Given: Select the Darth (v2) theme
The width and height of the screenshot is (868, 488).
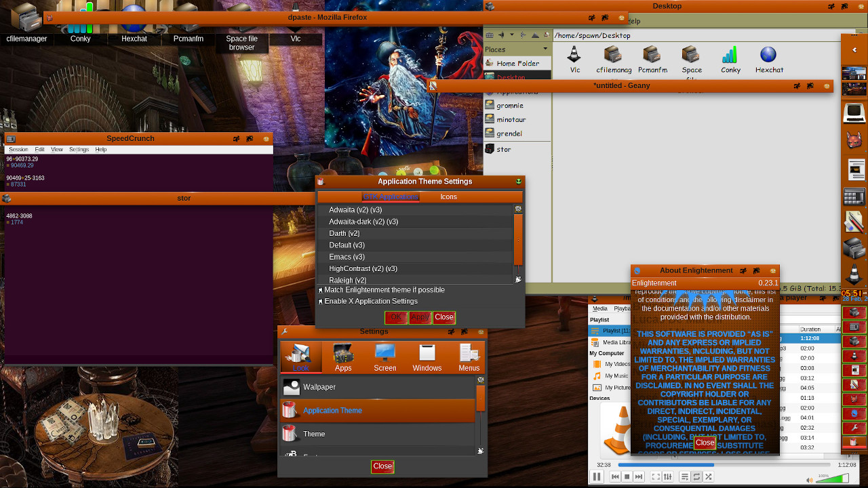Looking at the screenshot, I should [x=415, y=233].
